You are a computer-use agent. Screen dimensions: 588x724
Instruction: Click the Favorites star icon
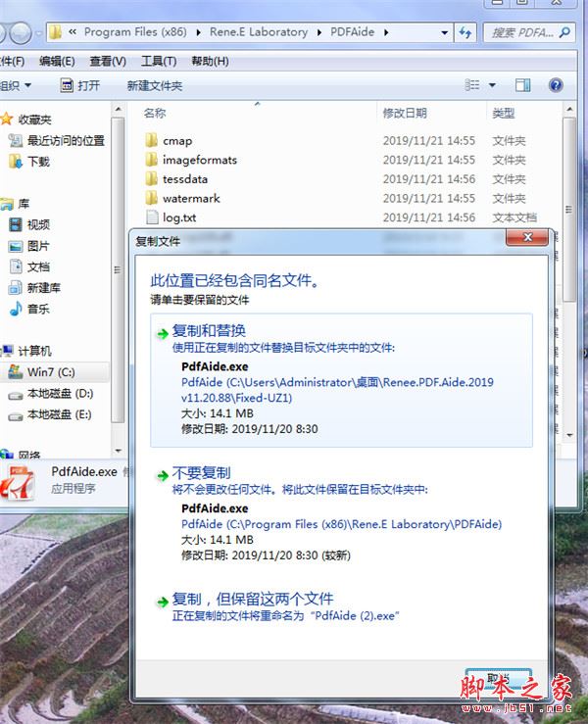[7, 120]
